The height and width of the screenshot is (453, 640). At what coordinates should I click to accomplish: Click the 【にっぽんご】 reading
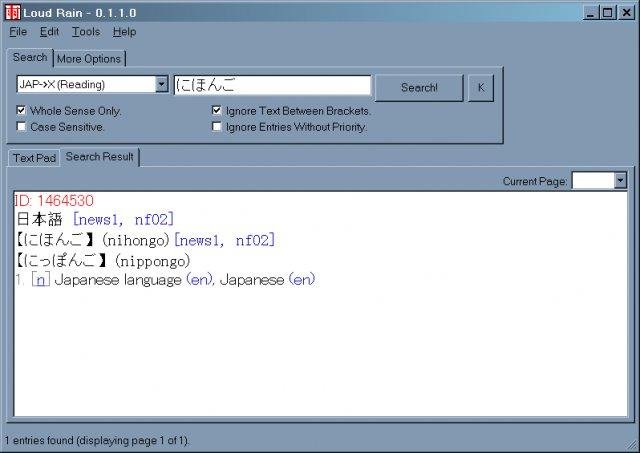tap(63, 261)
